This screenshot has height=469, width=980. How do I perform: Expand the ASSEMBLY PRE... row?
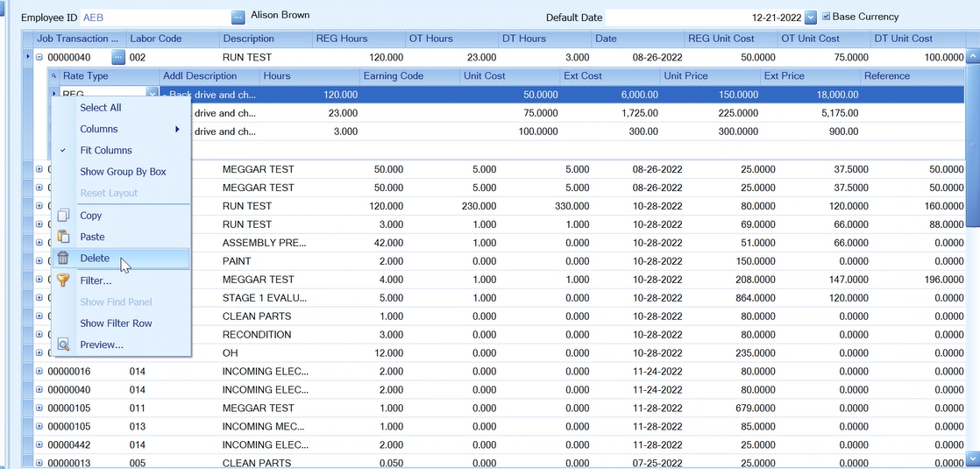coord(39,243)
